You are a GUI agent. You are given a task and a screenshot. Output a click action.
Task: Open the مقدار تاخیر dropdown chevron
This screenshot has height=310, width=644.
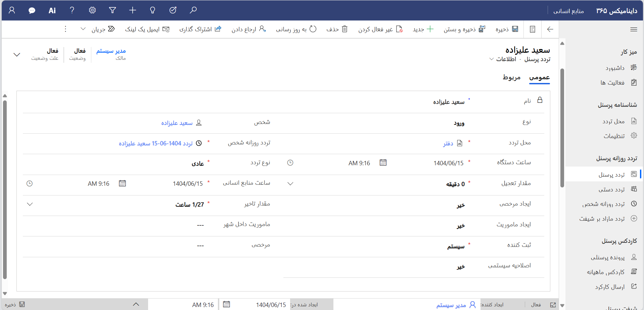tap(30, 204)
